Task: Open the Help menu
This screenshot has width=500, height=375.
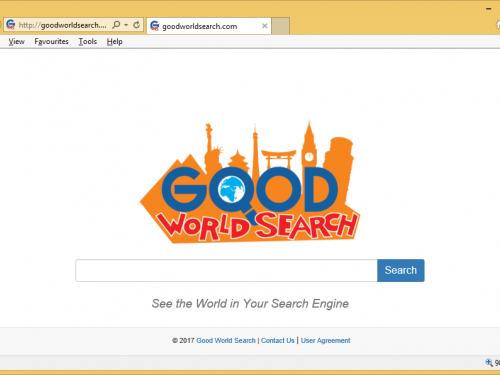Action: coord(115,42)
